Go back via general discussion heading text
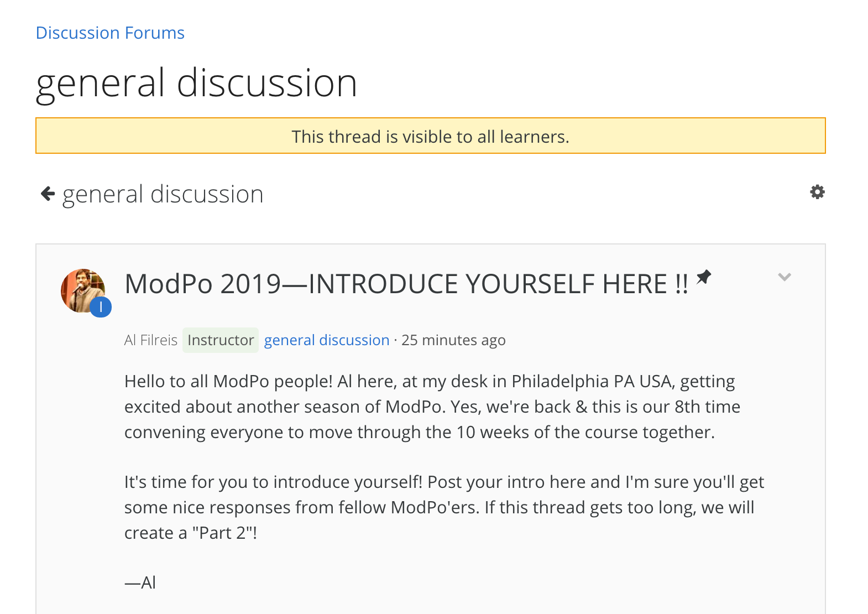868x614 pixels. click(163, 194)
